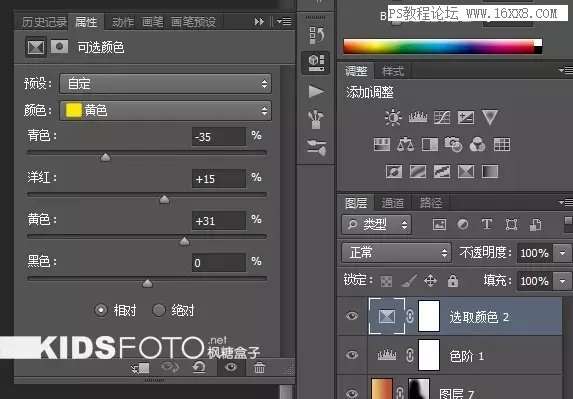
Task: Add a Posterize adjustment
Action: [418, 171]
